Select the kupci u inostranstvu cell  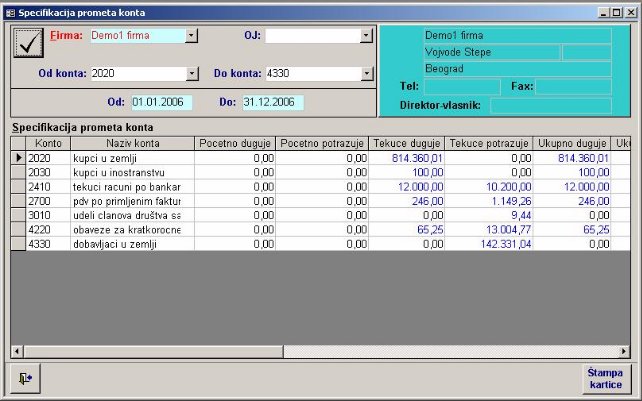[x=131, y=172]
